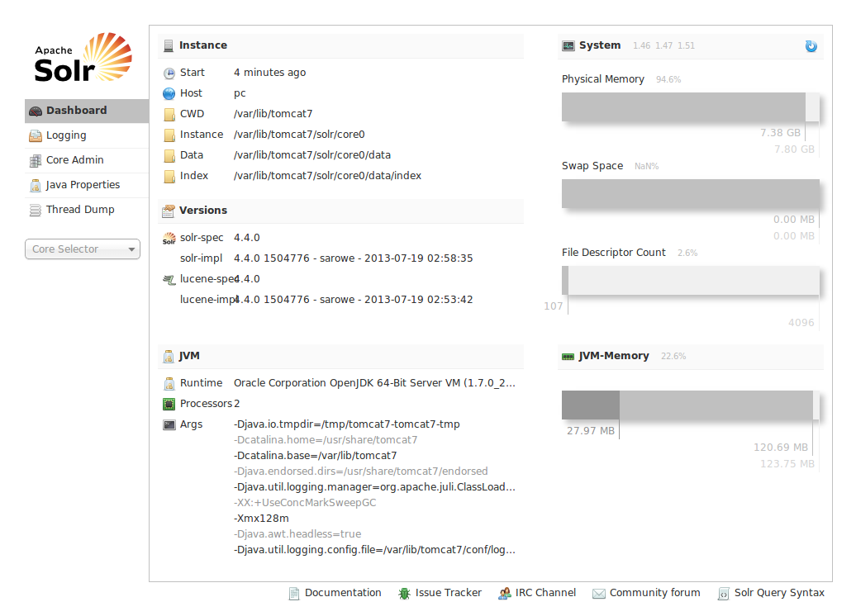856x616 pixels.
Task: Click the JVM section header icon
Action: pyautogui.click(x=169, y=356)
